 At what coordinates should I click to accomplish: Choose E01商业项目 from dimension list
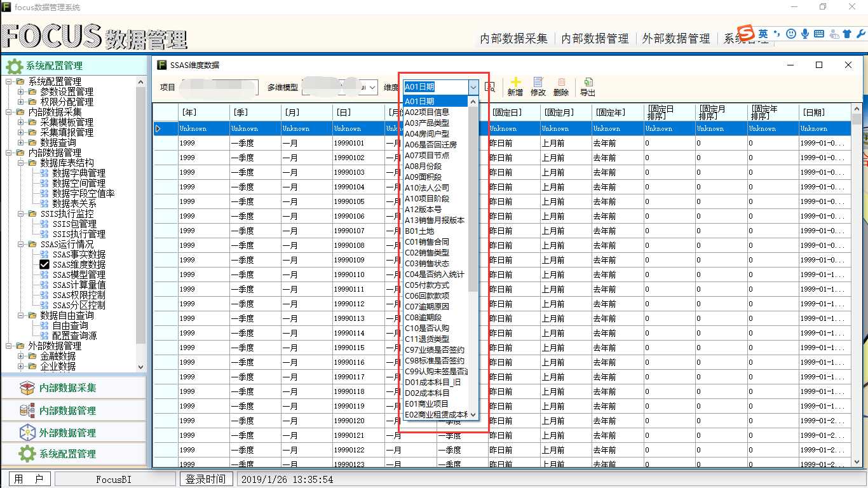(x=435, y=403)
